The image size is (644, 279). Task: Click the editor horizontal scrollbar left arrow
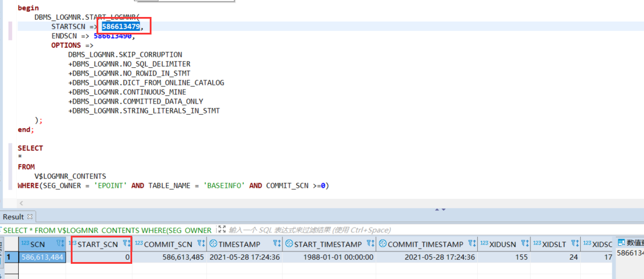coord(22,203)
